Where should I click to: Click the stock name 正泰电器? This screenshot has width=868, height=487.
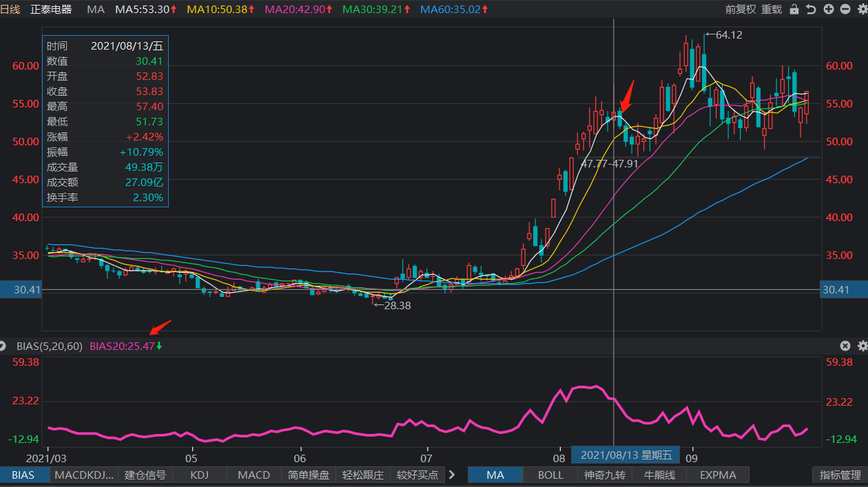51,10
